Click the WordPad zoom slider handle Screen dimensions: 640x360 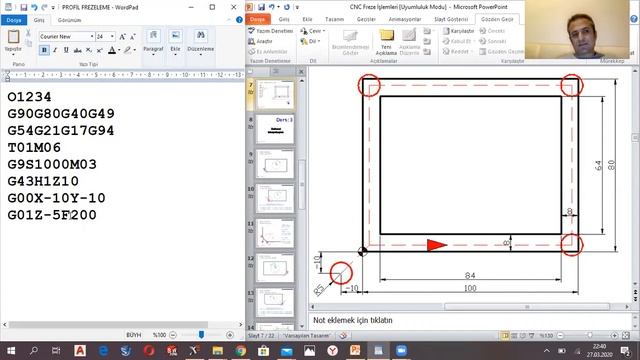coord(201,335)
